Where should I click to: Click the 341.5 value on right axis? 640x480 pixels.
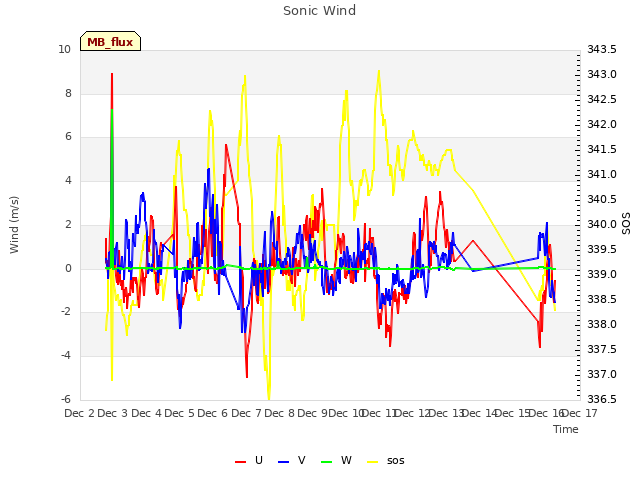click(x=602, y=149)
